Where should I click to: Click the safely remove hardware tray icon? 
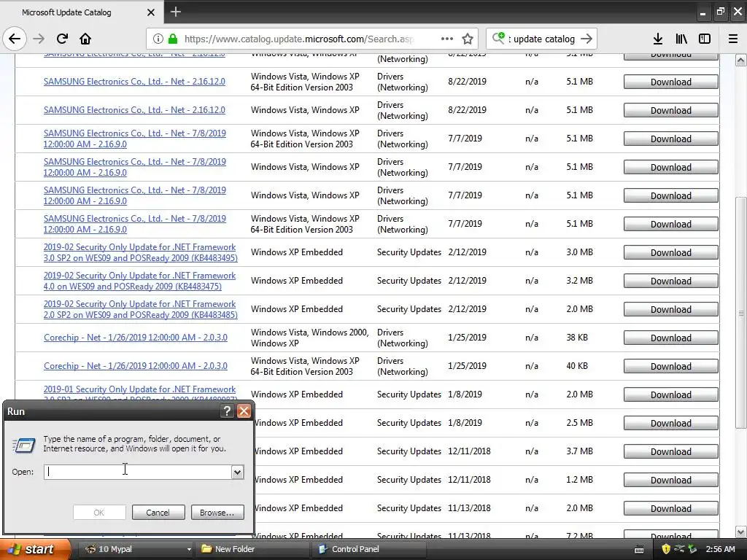point(692,550)
